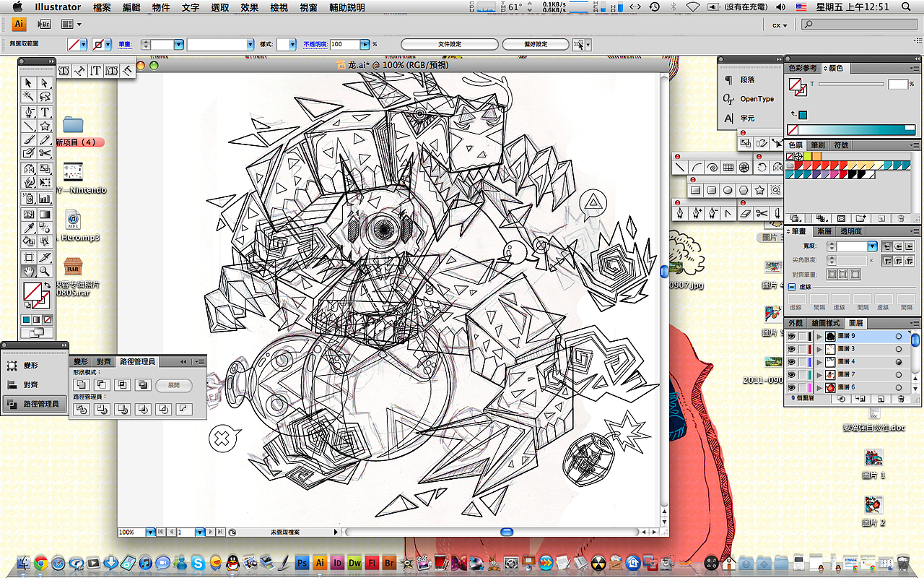
Task: Open Photoshop from the Dock
Action: [303, 563]
